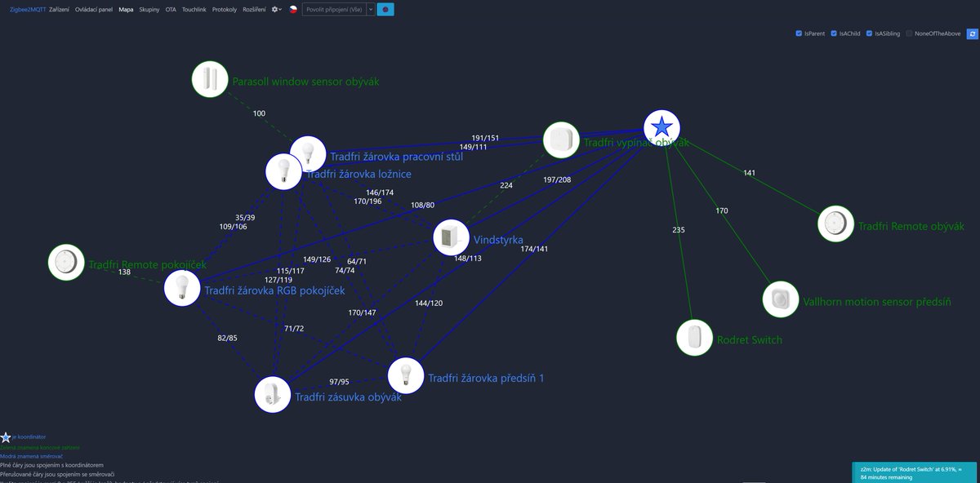980x483 pixels.
Task: Click the refresh map button
Action: (x=972, y=33)
